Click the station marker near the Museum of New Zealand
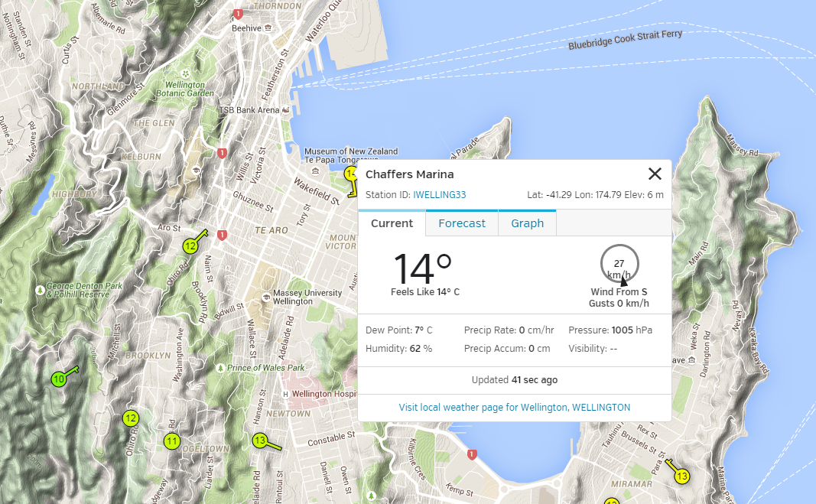 (351, 174)
